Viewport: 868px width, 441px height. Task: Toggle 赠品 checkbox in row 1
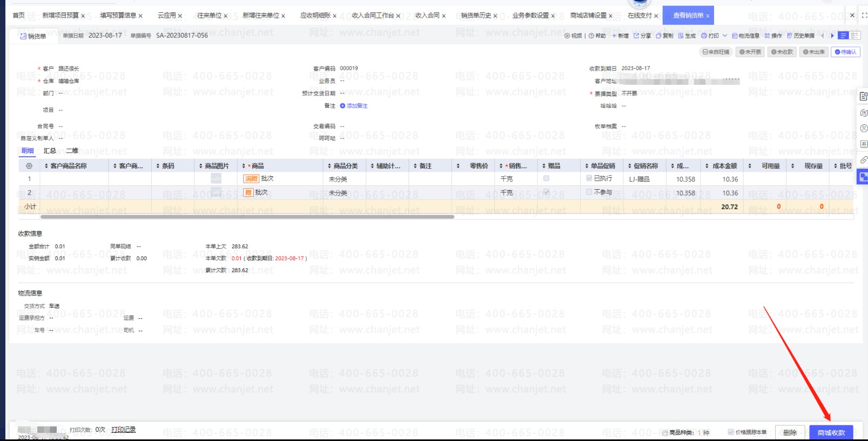546,178
